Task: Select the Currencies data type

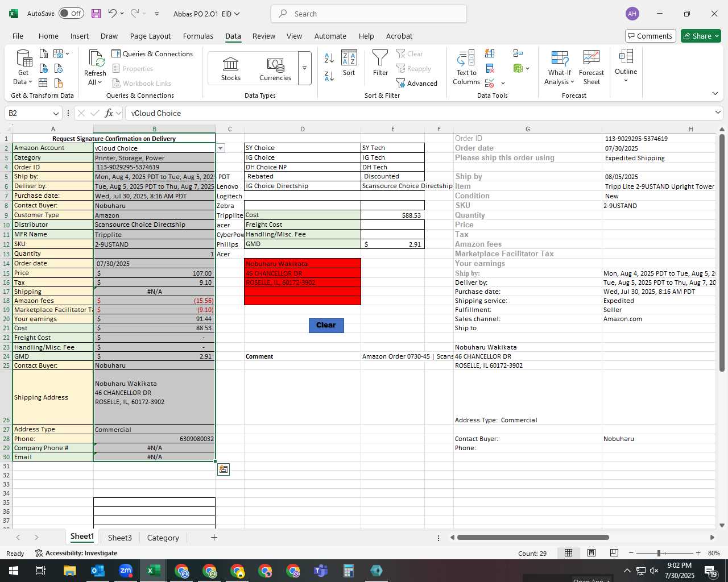Action: point(275,69)
